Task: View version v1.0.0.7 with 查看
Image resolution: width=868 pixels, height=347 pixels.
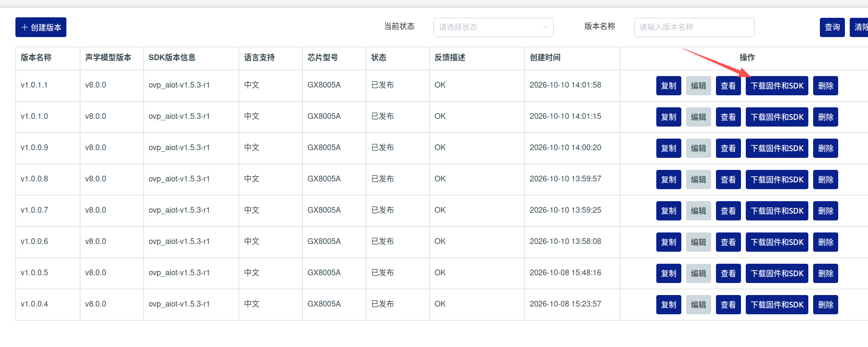Action: [x=728, y=211]
